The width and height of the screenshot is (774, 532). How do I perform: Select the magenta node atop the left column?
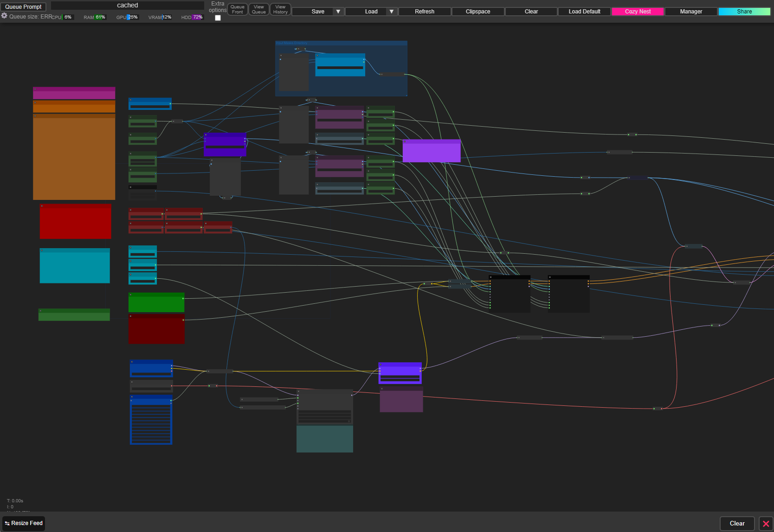pos(74,93)
